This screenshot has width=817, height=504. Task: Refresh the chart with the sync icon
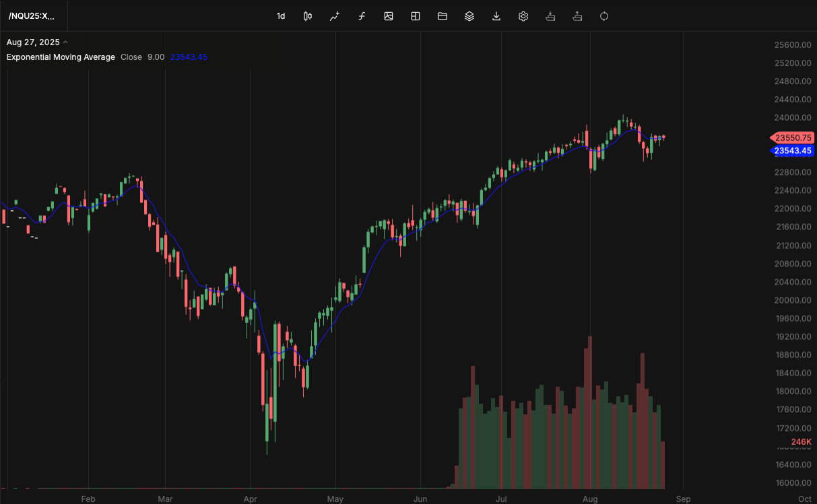click(x=604, y=16)
